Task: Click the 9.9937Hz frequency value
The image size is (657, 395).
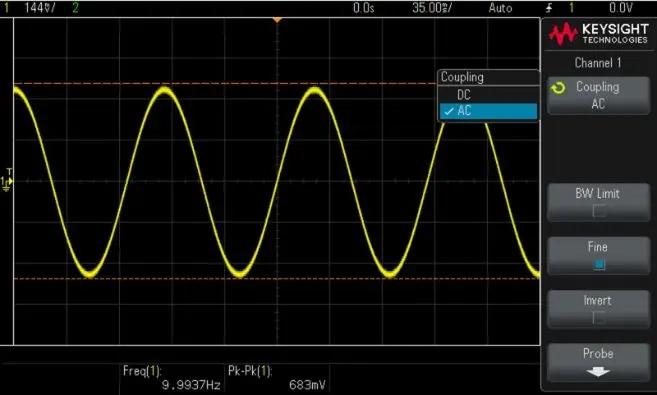Action: pyautogui.click(x=191, y=385)
